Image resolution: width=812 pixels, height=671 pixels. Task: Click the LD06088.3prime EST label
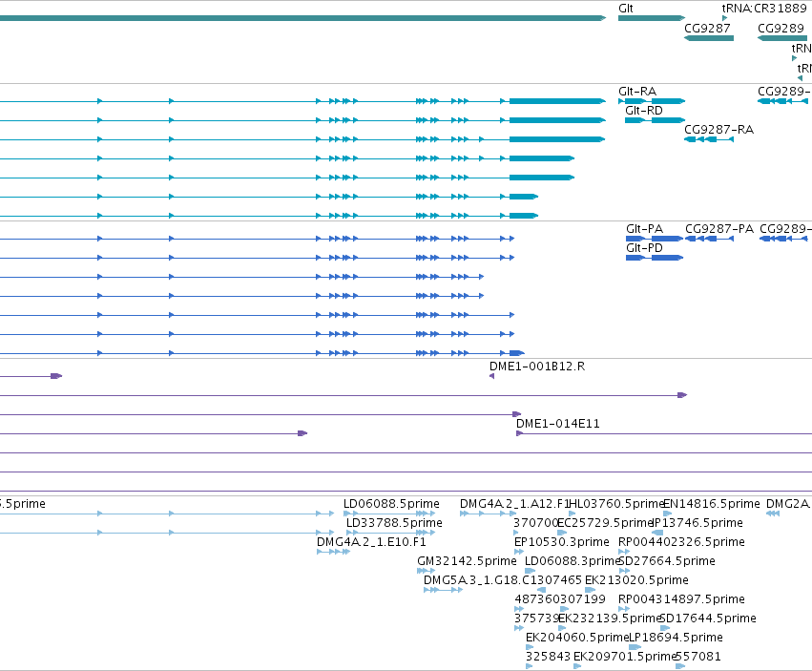point(573,561)
